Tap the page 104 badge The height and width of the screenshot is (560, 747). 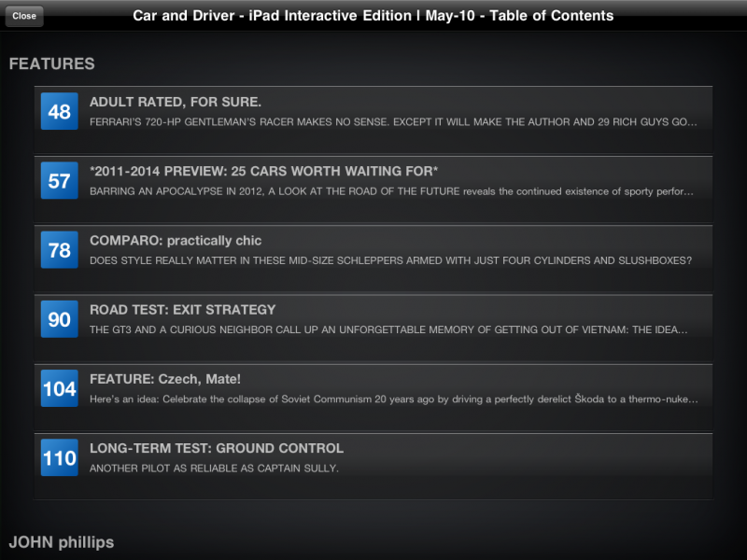(59, 389)
